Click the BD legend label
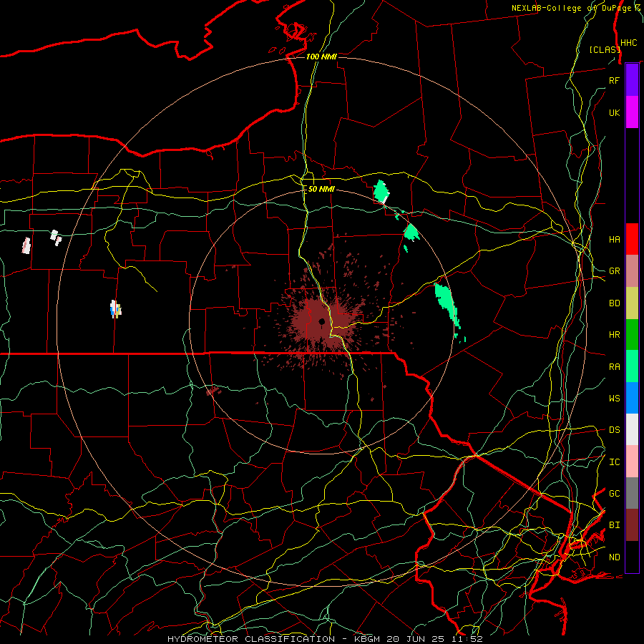Image resolution: width=644 pixels, height=644 pixels. point(614,303)
